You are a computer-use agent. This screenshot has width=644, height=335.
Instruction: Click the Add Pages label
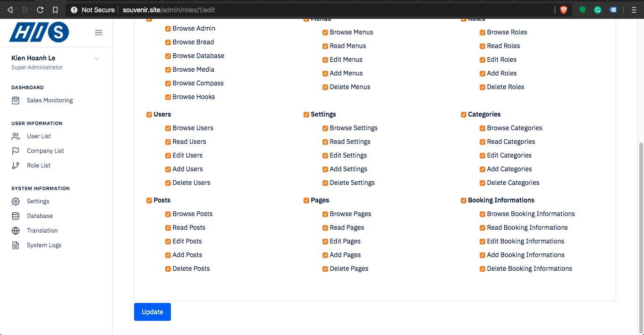point(345,255)
